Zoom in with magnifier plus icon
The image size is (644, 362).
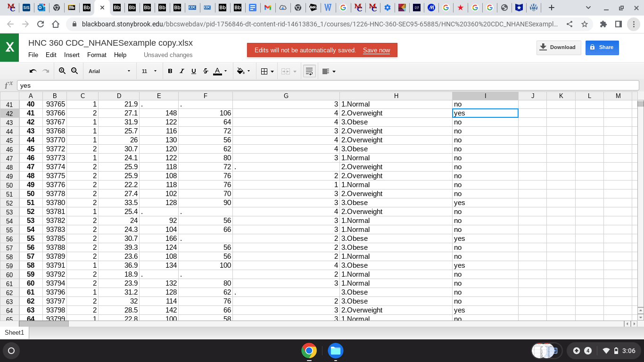[x=62, y=71]
